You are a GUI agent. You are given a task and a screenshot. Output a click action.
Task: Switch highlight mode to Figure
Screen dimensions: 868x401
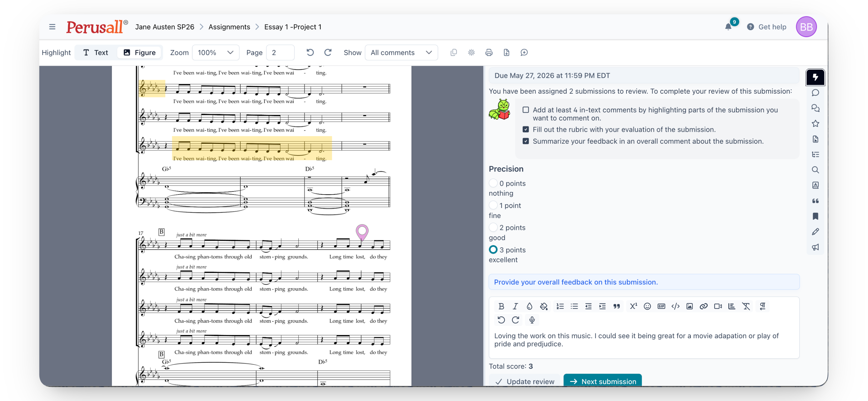(139, 52)
